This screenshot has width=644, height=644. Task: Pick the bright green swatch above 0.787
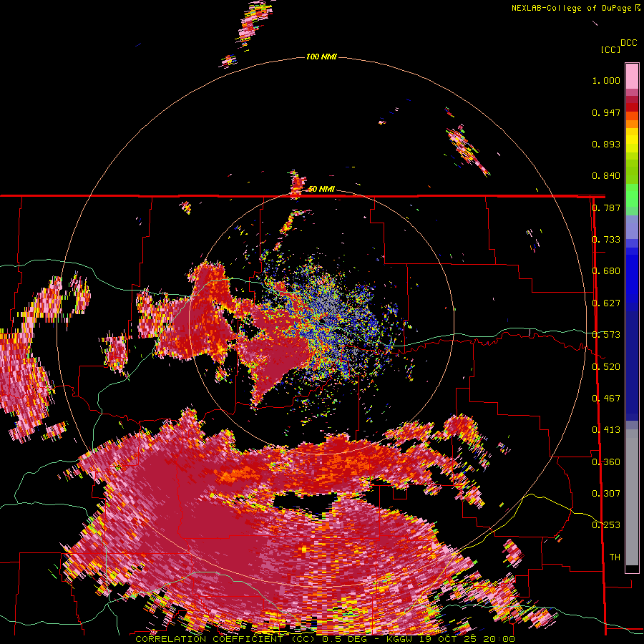632,195
